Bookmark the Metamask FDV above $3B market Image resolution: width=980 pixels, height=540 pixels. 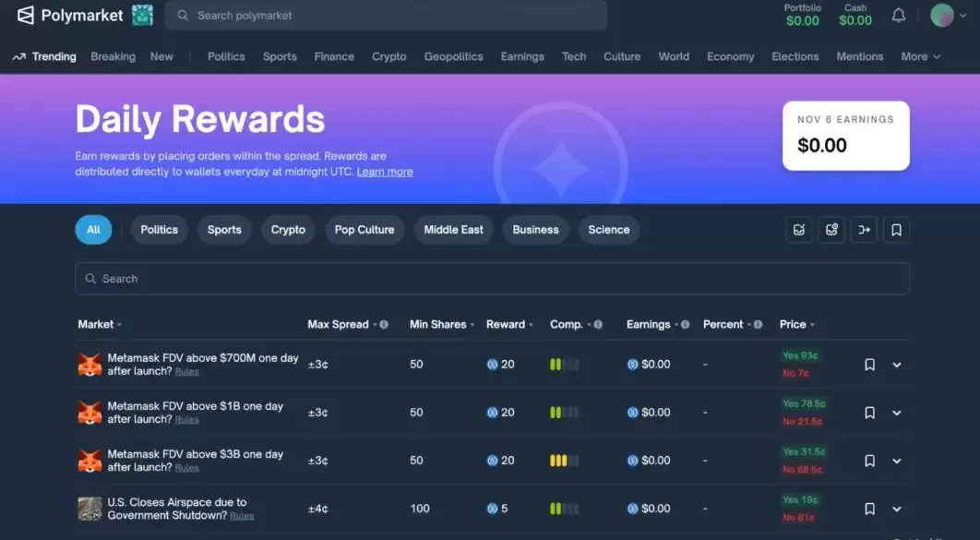pos(869,461)
